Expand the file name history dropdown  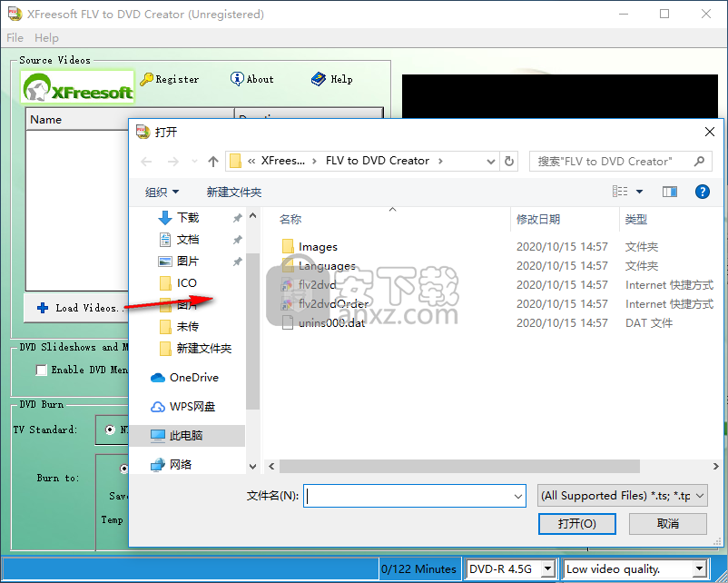click(518, 496)
